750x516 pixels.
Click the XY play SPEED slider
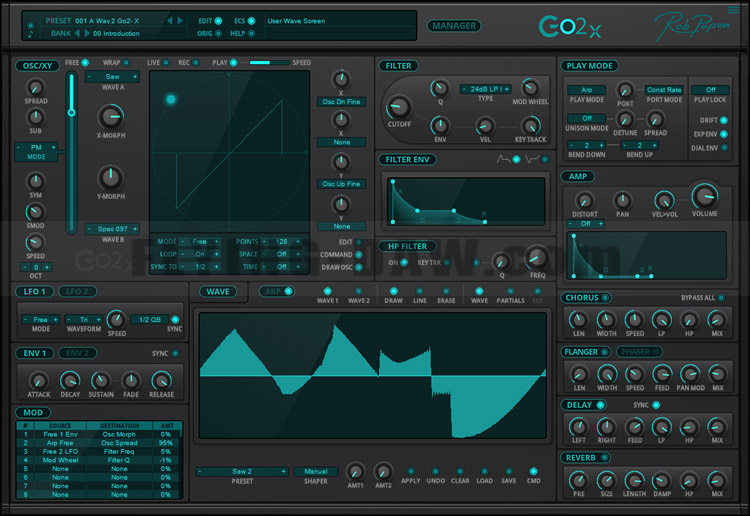click(269, 63)
